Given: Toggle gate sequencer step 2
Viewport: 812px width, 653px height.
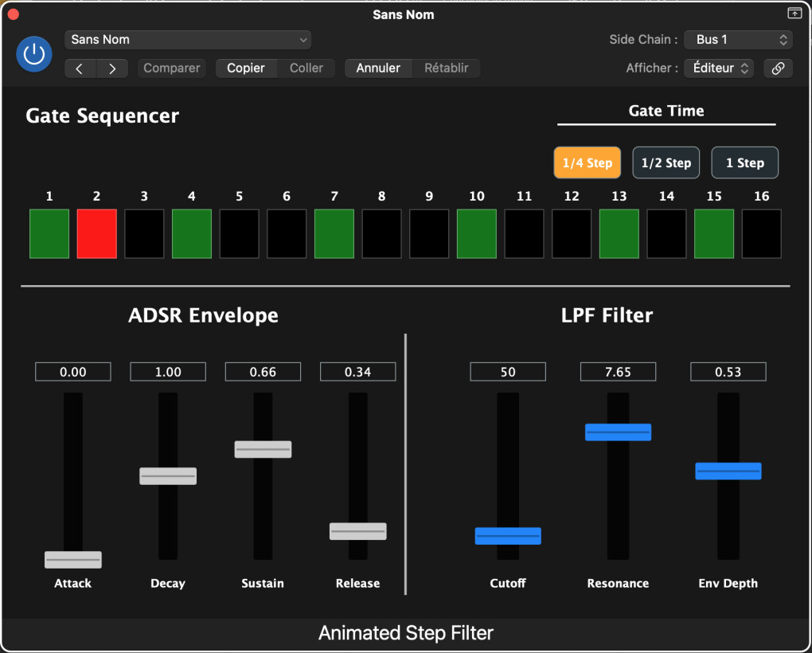Looking at the screenshot, I should 96,234.
